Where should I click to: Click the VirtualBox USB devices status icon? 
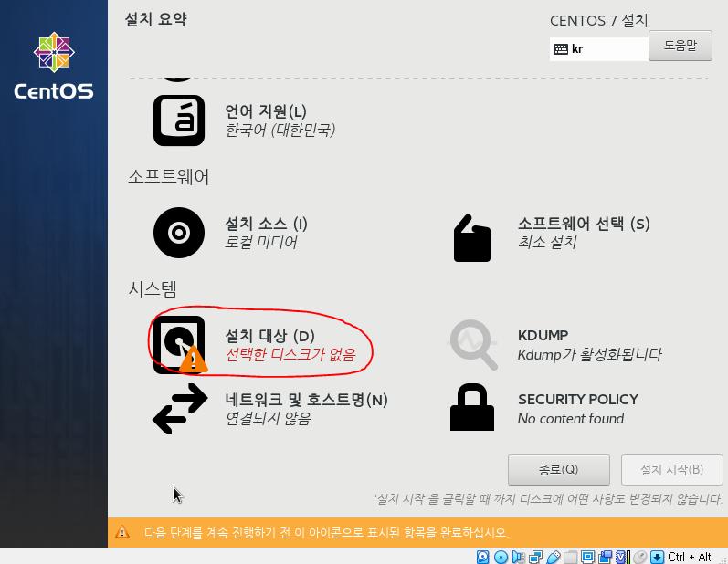(553, 557)
